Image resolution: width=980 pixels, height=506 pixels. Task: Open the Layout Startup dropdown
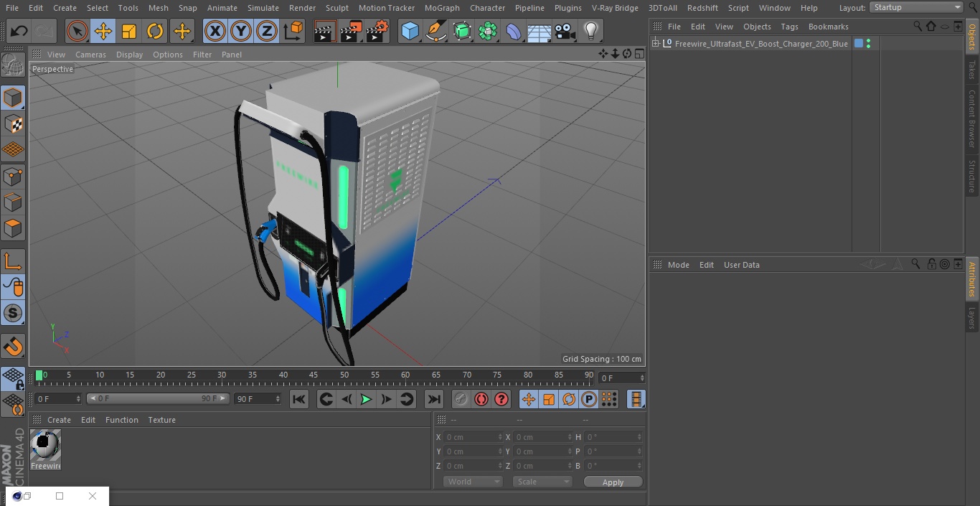917,7
